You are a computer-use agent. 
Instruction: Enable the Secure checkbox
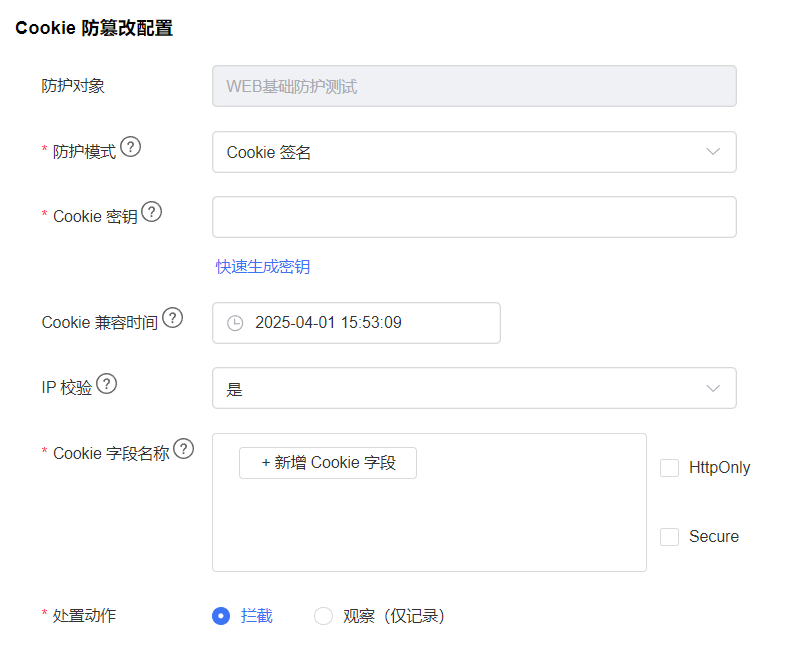tap(669, 536)
